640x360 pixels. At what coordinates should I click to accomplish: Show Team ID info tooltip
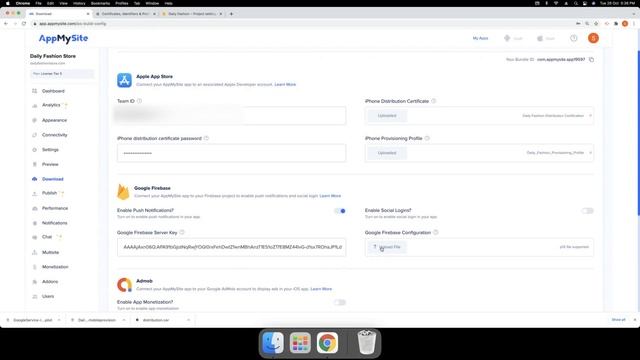point(140,101)
